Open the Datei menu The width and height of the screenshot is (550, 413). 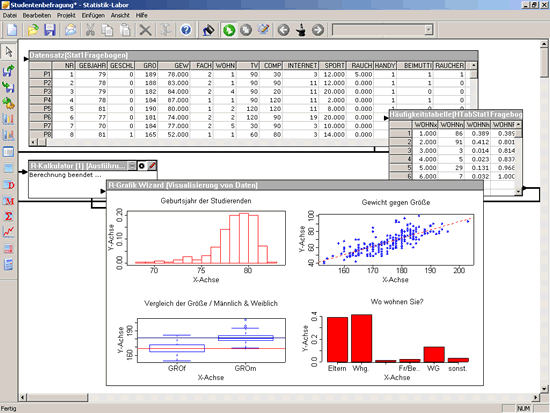coord(9,15)
